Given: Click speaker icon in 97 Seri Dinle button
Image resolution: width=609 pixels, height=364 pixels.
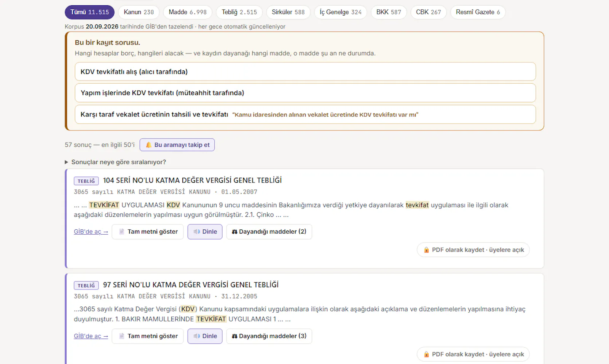Looking at the screenshot, I should [x=197, y=336].
